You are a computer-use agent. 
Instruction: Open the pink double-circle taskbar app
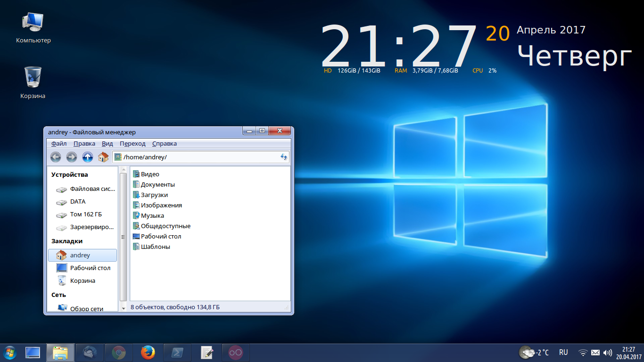236,353
